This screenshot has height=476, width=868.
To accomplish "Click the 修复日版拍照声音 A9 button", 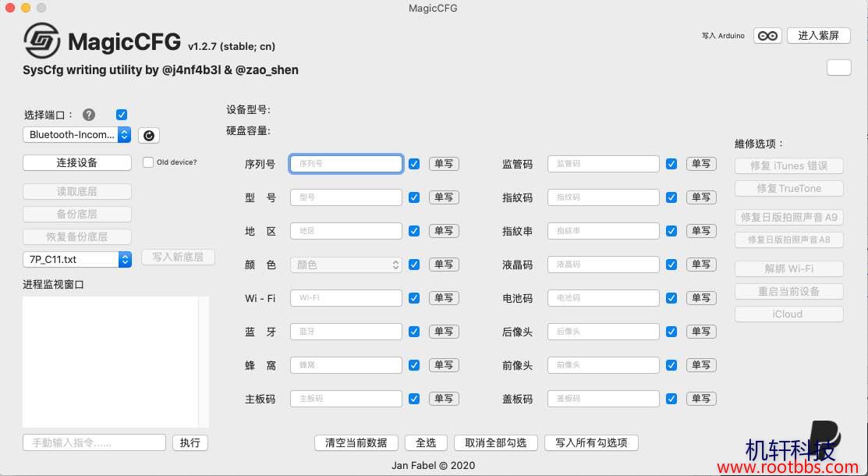I will (x=788, y=217).
